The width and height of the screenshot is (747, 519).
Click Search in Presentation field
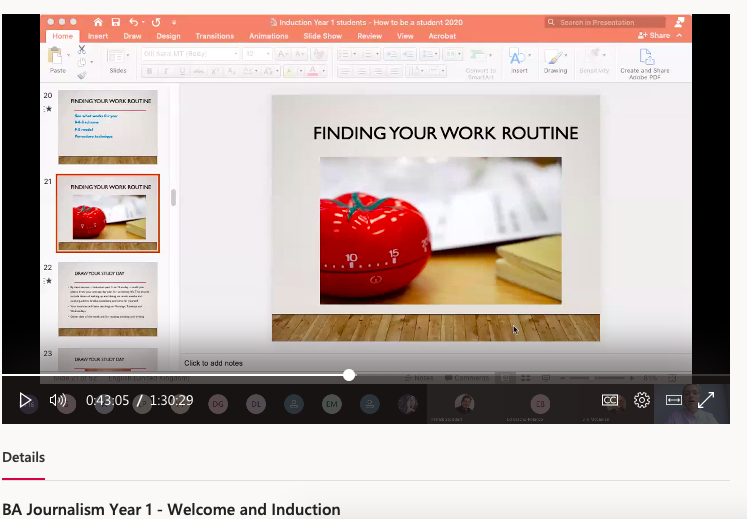pos(605,22)
